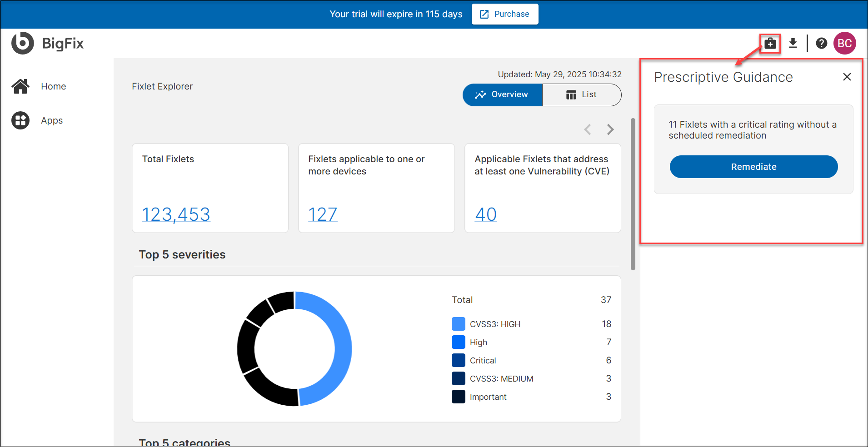Click the CVSS3: HIGH legend color swatch

[x=459, y=323]
